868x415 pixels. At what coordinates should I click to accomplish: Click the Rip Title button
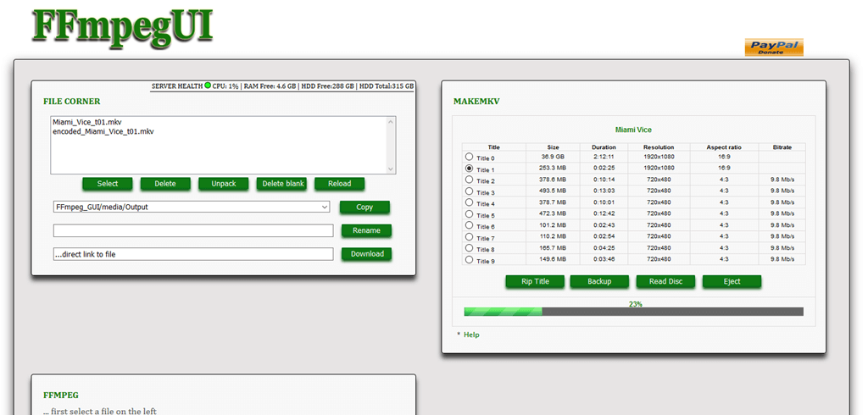536,282
